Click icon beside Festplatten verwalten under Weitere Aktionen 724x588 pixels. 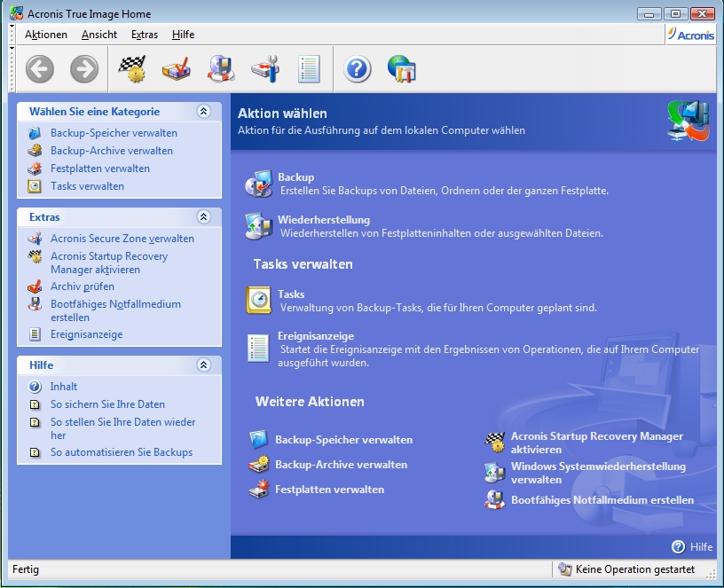click(x=258, y=490)
